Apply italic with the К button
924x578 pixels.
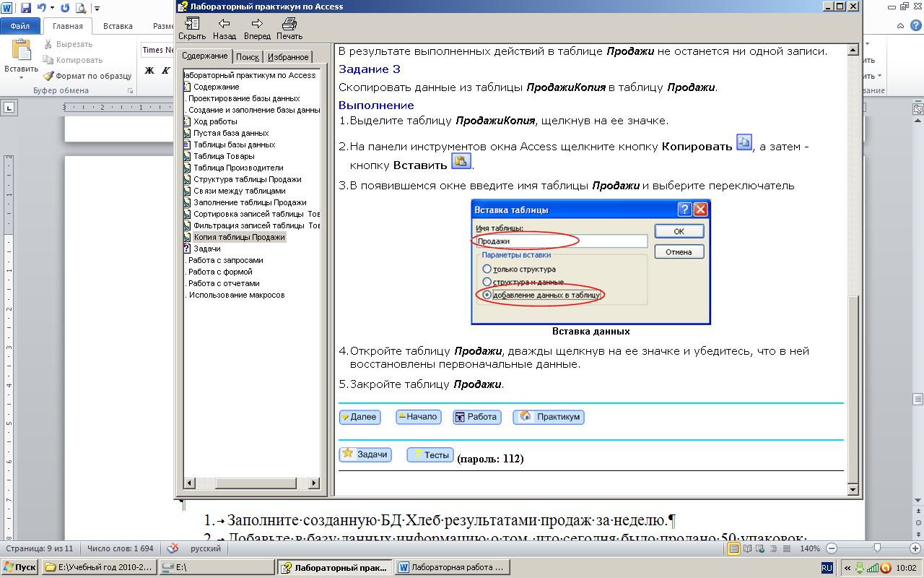[167, 70]
